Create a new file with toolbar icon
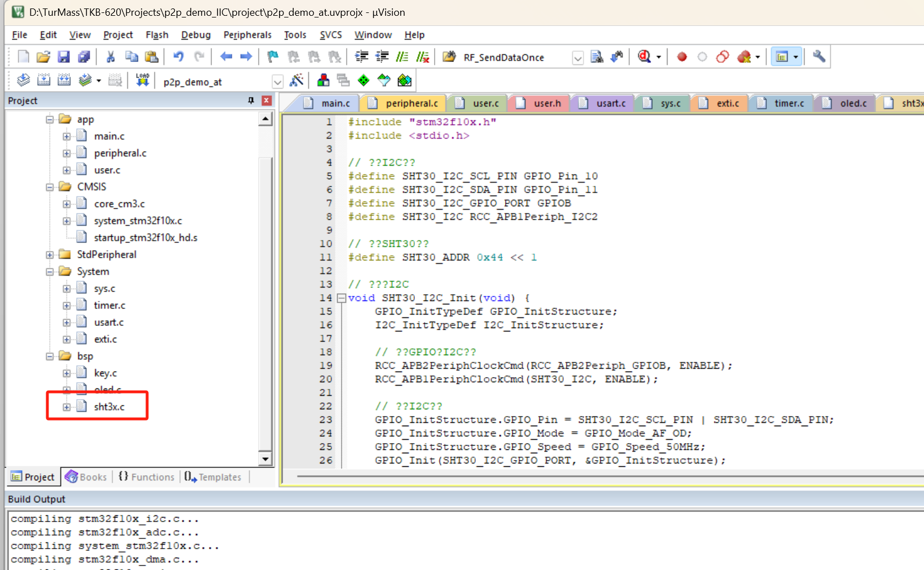 pos(23,56)
